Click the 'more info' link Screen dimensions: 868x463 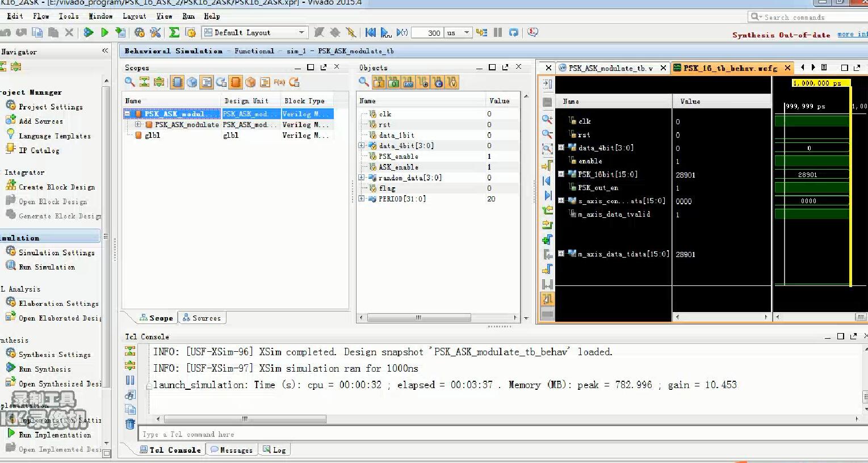852,35
